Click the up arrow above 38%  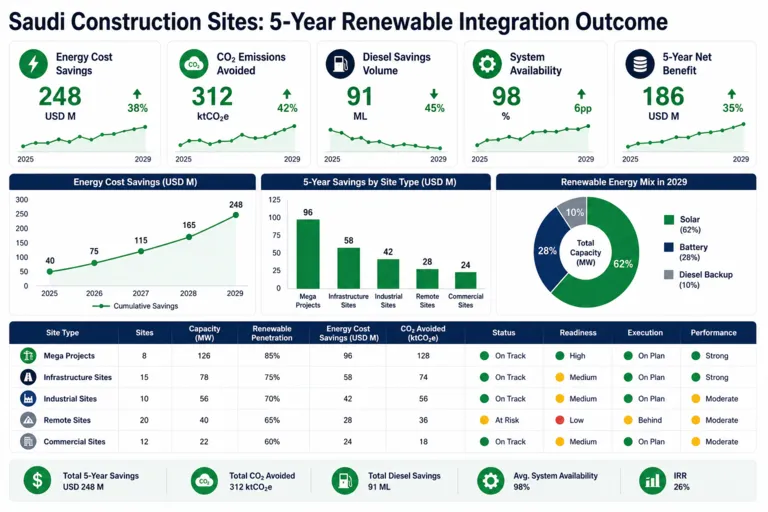pyautogui.click(x=137, y=94)
